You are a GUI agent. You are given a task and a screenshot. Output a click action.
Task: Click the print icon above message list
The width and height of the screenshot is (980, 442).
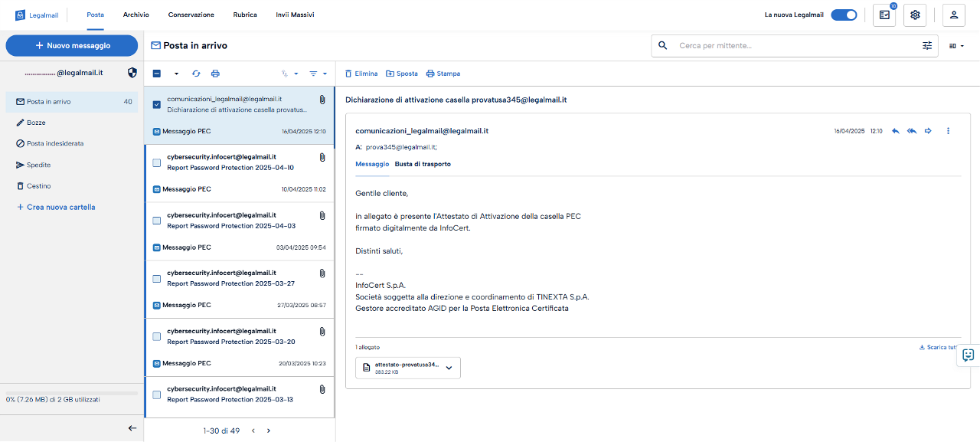(215, 74)
